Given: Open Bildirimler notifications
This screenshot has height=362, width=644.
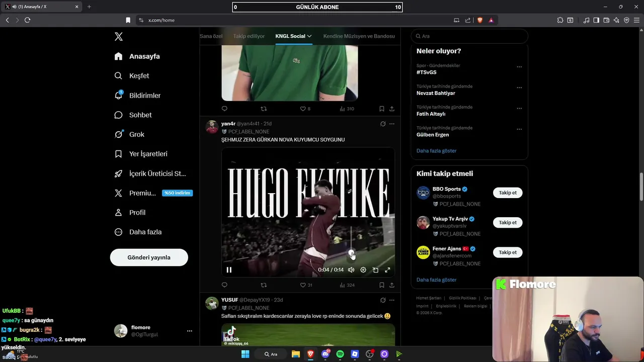Looking at the screenshot, I should tap(138, 96).
